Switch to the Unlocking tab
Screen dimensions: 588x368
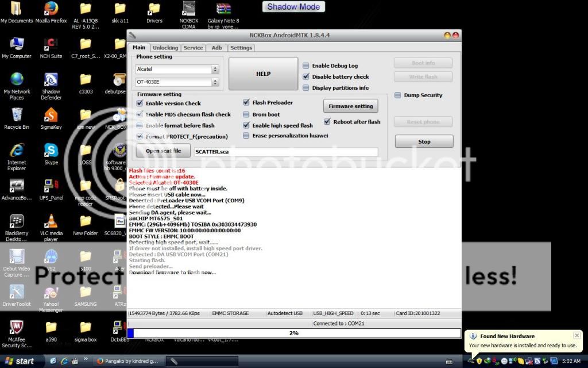[165, 48]
